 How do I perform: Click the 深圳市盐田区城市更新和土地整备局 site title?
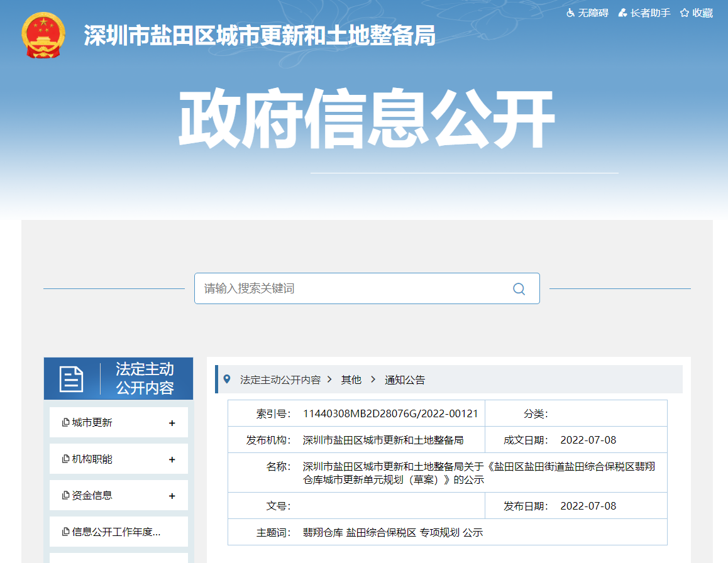[x=260, y=36]
